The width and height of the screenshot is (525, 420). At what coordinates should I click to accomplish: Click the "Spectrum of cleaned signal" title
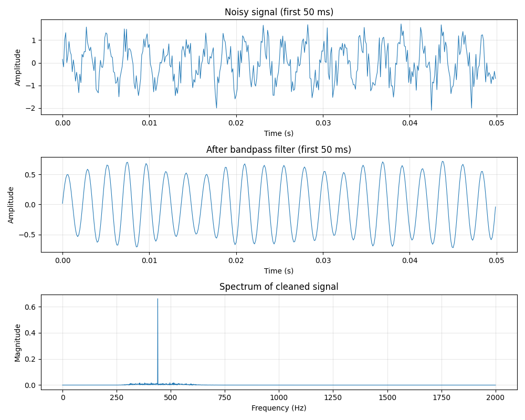click(x=279, y=287)
